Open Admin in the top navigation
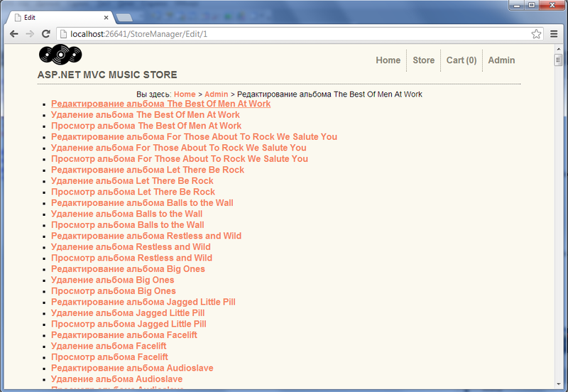The width and height of the screenshot is (568, 392). click(x=501, y=60)
